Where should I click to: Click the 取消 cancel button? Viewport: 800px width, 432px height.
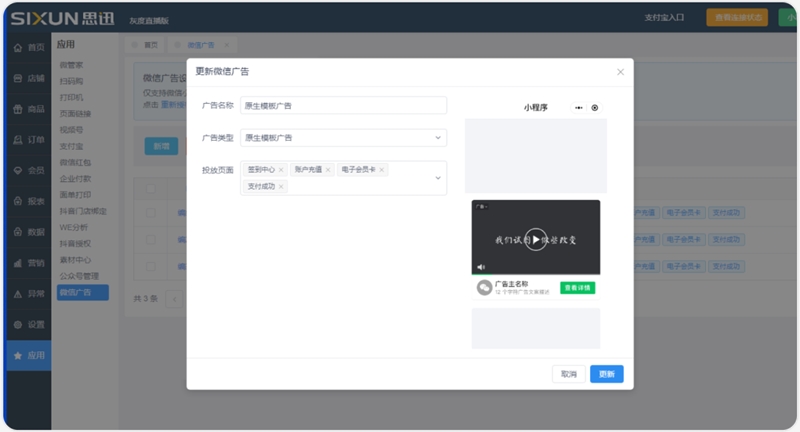point(568,374)
